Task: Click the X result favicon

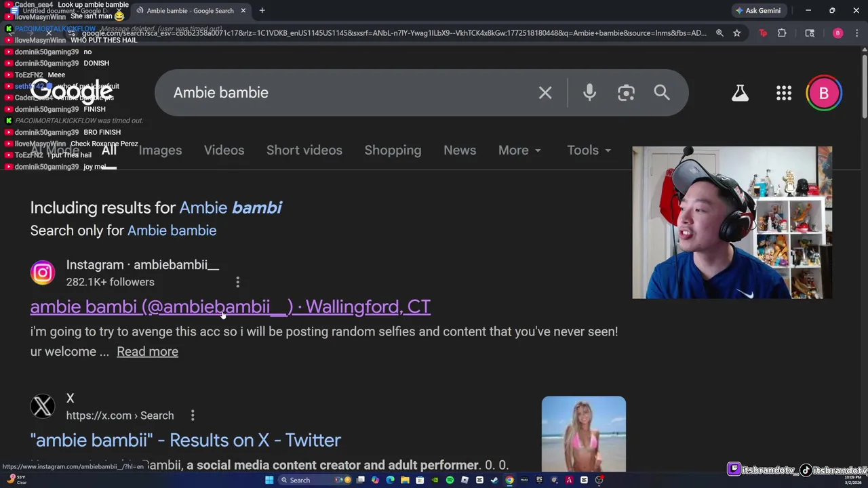Action: 42,406
